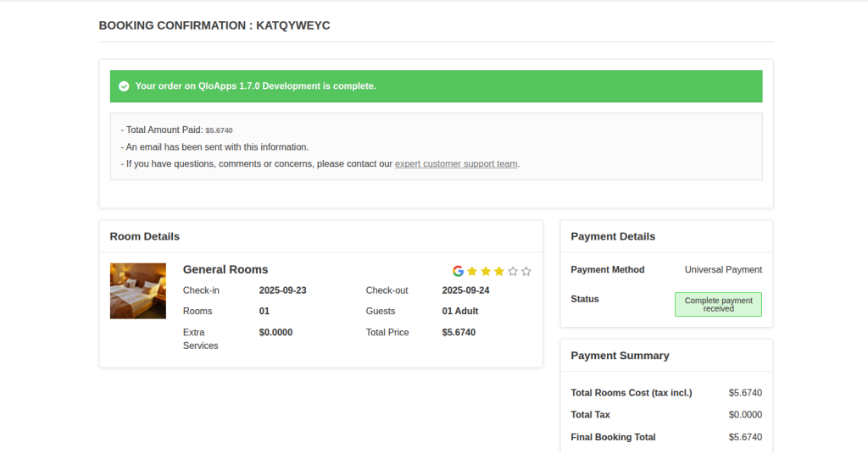Click the first yellow rating star
Viewport: 868px width, 453px height.
point(472,271)
